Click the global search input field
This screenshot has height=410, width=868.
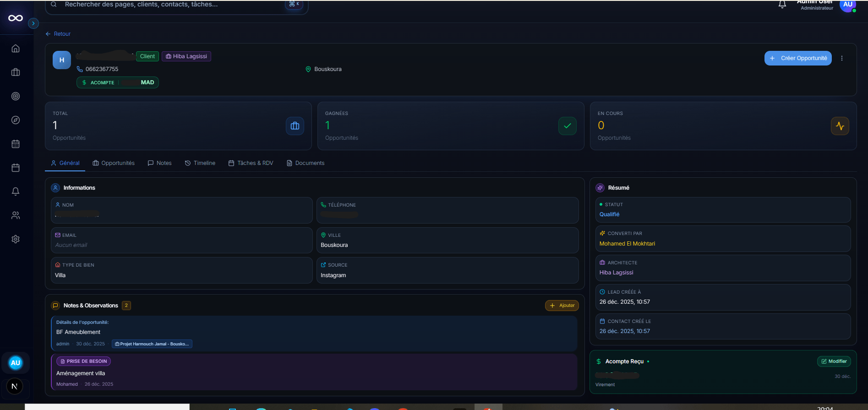(174, 5)
